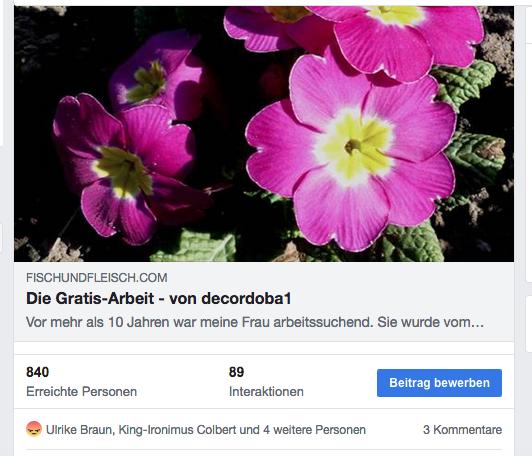Click the large center pink flower in the preview
Screen dimensions: 532x456
click(351, 149)
